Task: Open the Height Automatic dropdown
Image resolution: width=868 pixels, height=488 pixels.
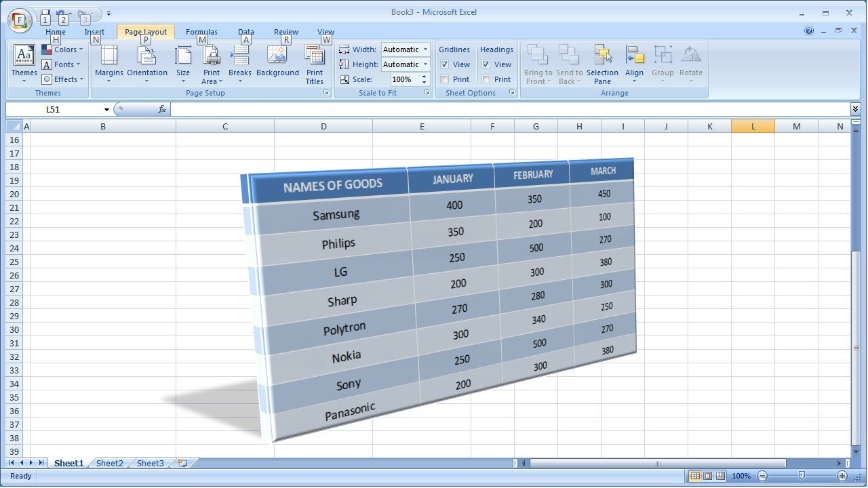Action: (x=425, y=64)
